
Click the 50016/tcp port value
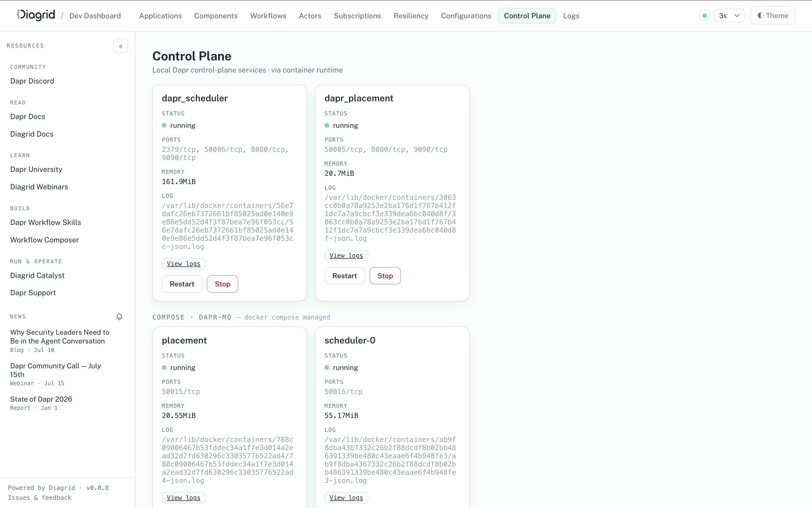coord(344,392)
